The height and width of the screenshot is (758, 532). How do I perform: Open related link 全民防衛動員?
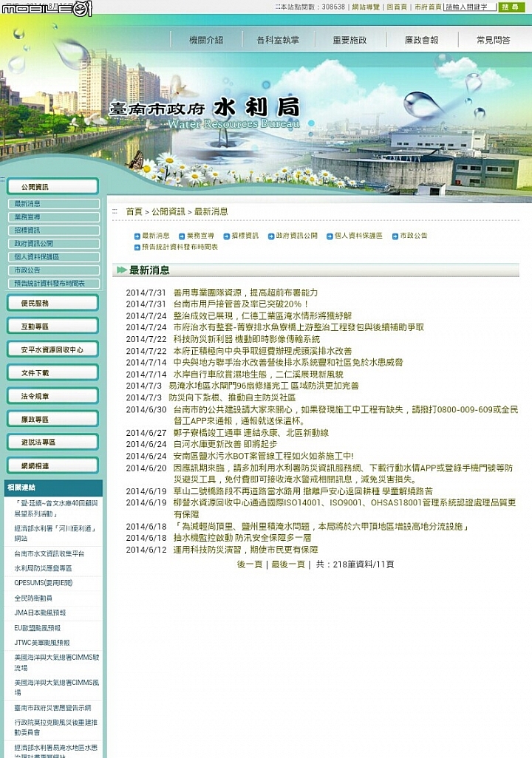[x=33, y=598]
